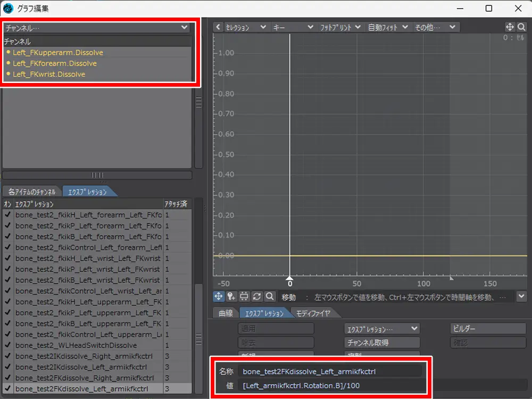Click the 値 expression input field

pyautogui.click(x=331, y=386)
